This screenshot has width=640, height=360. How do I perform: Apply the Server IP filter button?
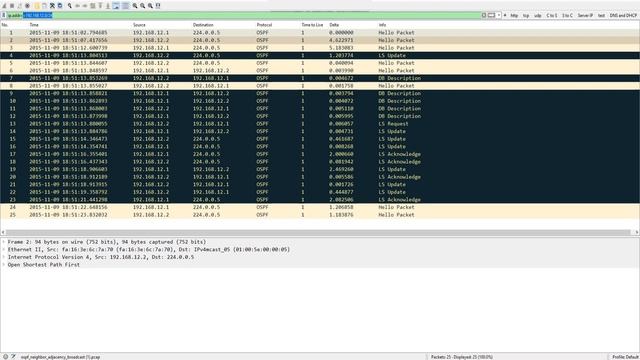point(585,16)
